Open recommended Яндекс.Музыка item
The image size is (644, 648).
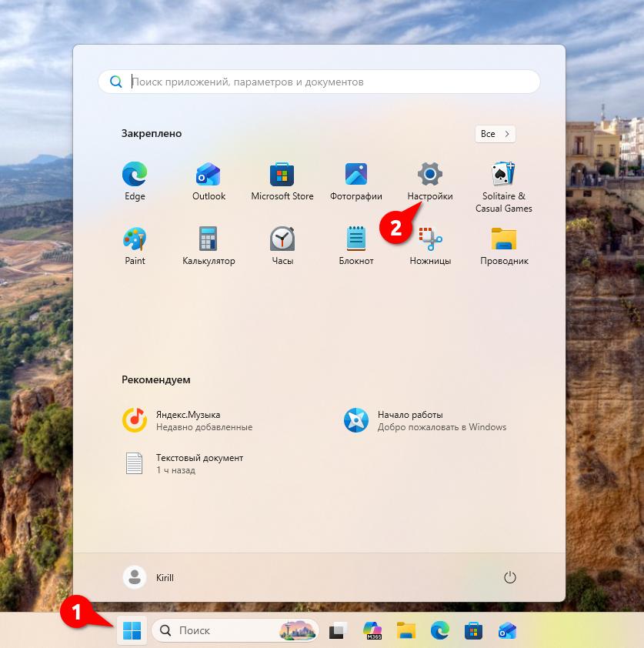click(188, 420)
